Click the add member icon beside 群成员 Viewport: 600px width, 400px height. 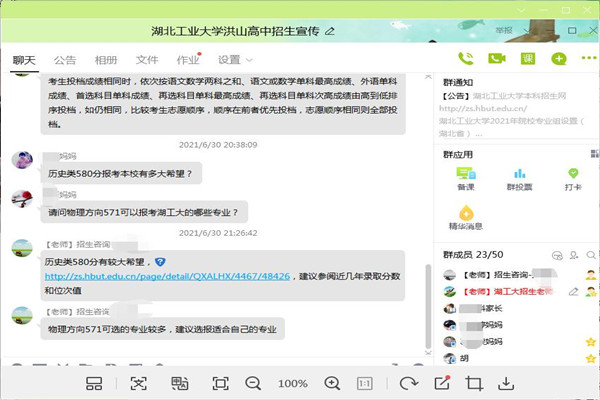574,255
